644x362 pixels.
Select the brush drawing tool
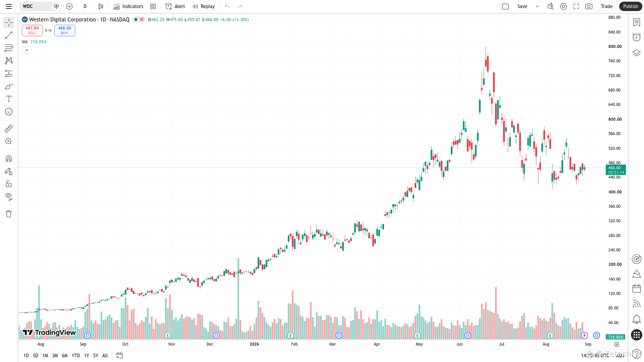click(x=9, y=86)
